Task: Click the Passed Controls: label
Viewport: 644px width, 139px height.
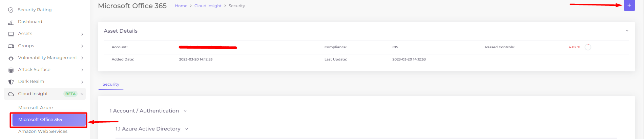Action: tap(500, 47)
